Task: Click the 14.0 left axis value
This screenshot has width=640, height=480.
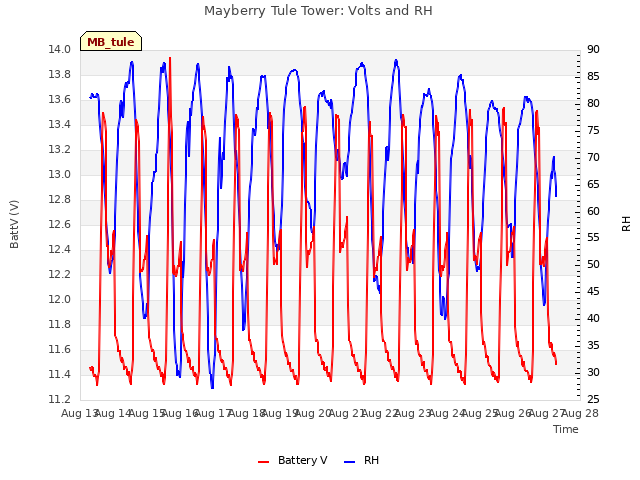Action: 59,49
